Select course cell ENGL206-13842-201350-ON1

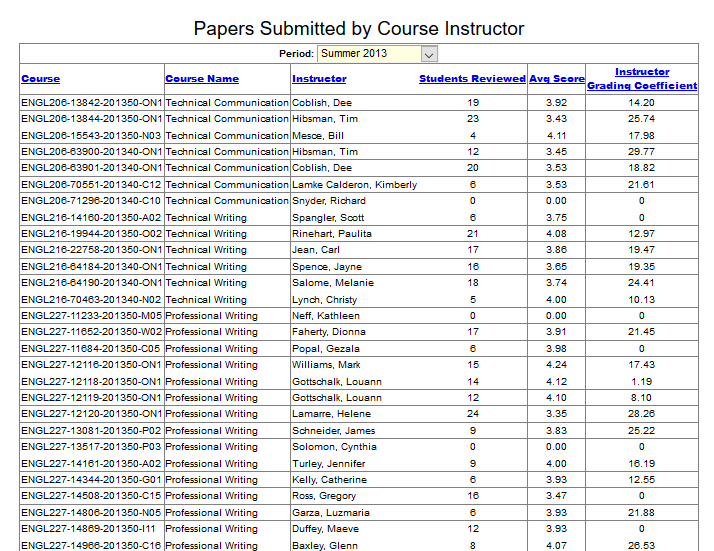coord(92,103)
